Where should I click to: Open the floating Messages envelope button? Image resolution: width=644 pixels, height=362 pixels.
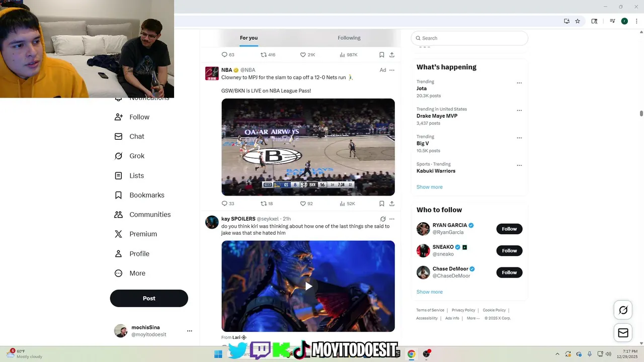(623, 333)
